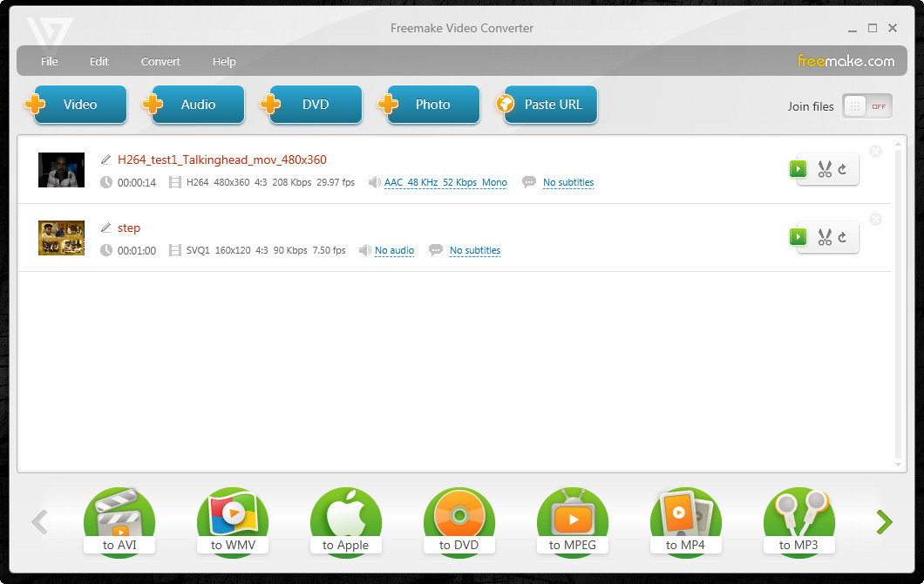Show more output formats with right arrow
This screenshot has height=584, width=924.
884,521
